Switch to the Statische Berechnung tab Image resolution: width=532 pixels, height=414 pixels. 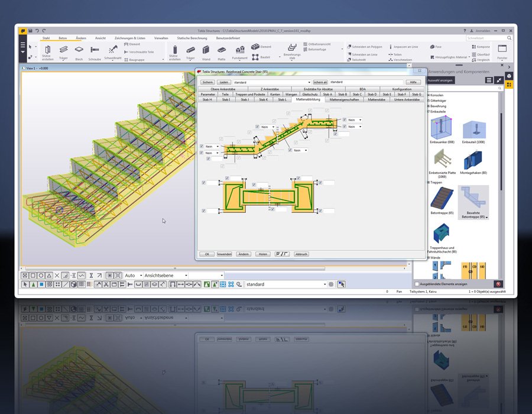coord(192,38)
